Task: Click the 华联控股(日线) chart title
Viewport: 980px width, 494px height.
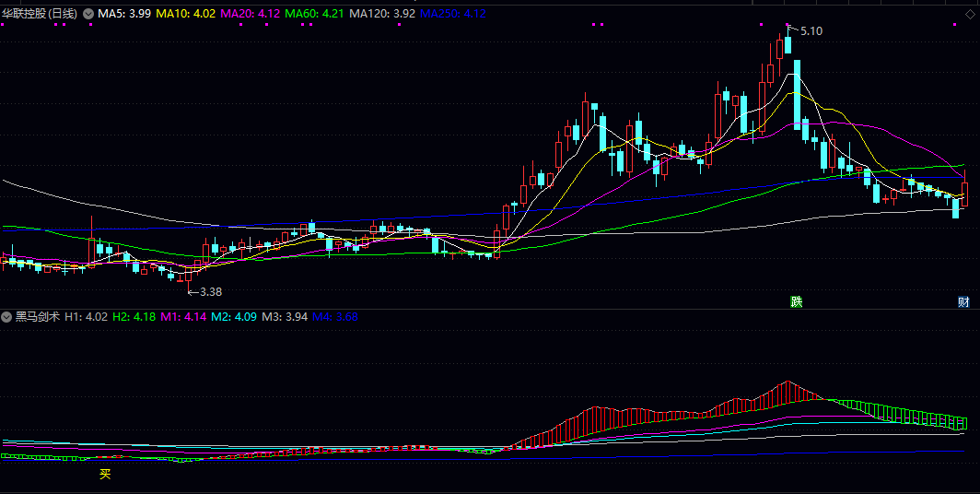Action: [40, 14]
